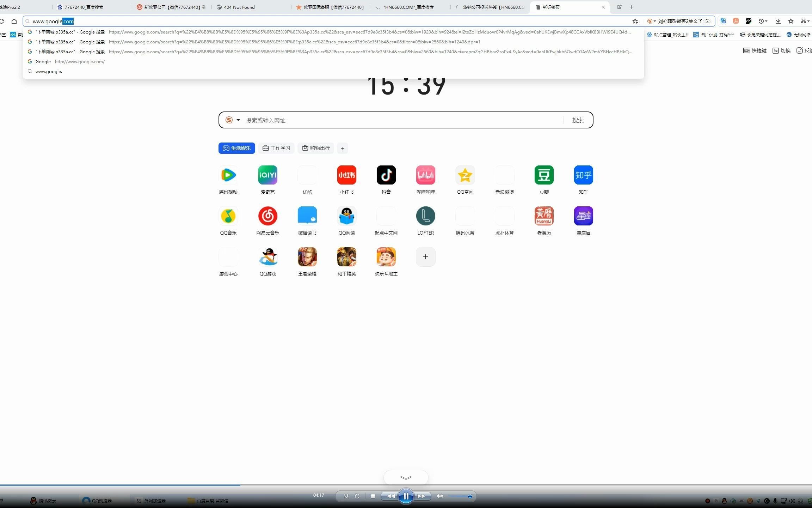The height and width of the screenshot is (508, 812).
Task: Click the PDF extension icon in toolbar
Action: click(736, 21)
